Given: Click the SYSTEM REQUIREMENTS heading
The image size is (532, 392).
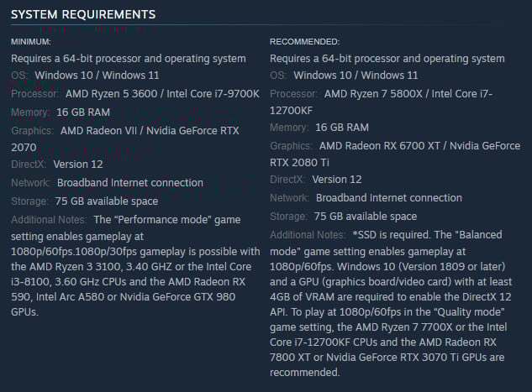Looking at the screenshot, I should (x=82, y=15).
